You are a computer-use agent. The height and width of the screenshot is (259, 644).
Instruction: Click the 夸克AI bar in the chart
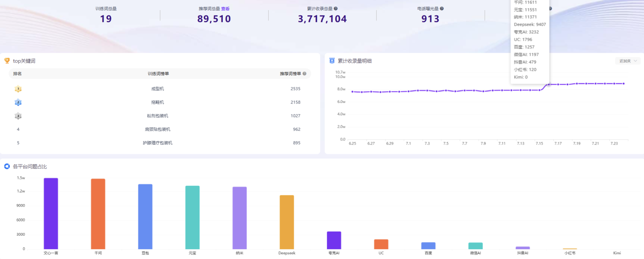click(x=334, y=240)
